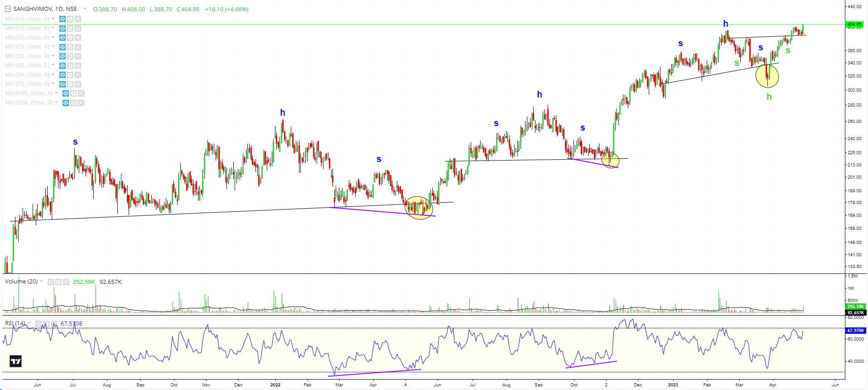Click the 404.95 current price label on axis
Image resolution: width=868 pixels, height=390 pixels.
[x=854, y=24]
